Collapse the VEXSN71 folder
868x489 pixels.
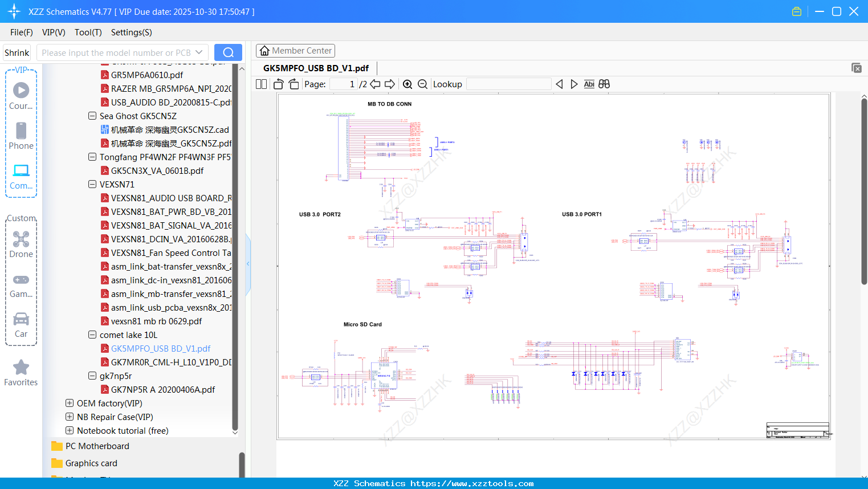coord(92,185)
